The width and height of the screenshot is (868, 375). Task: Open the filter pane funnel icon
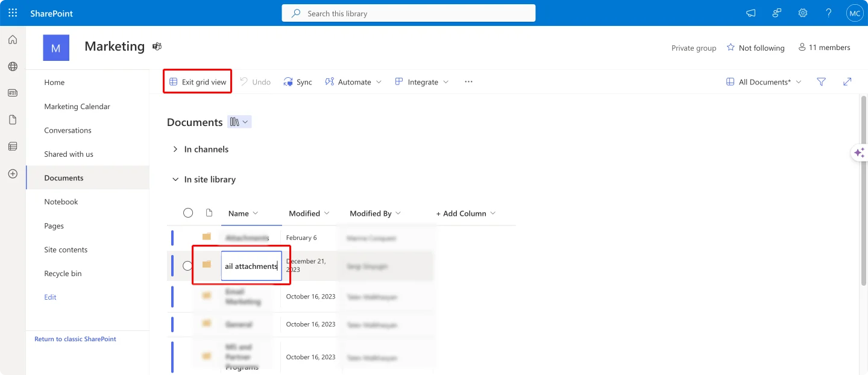tap(821, 82)
